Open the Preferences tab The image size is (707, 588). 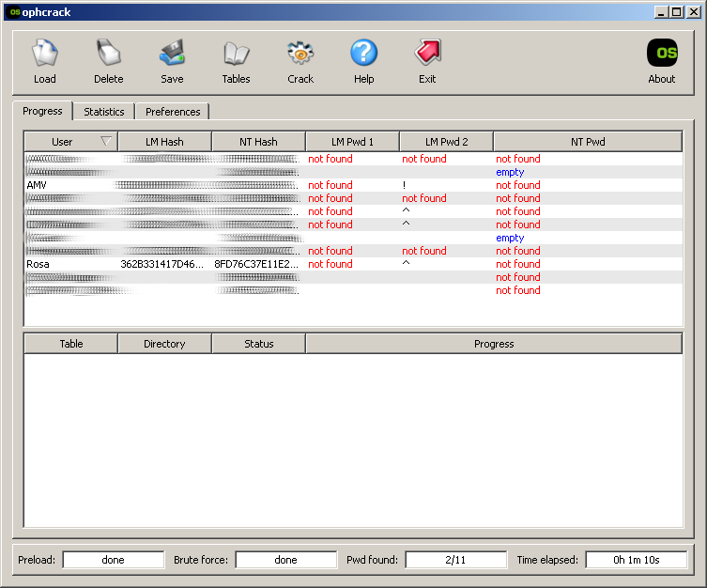point(173,112)
